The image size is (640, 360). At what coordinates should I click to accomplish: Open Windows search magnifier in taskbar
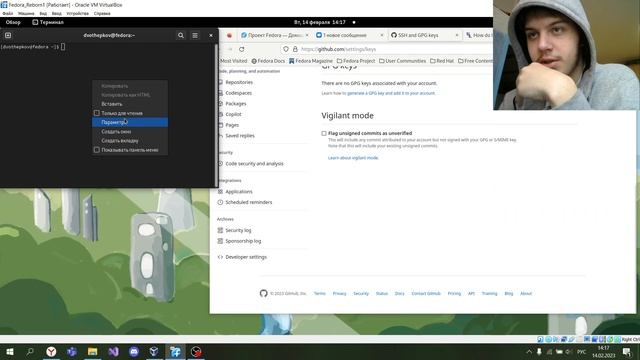(x=30, y=351)
